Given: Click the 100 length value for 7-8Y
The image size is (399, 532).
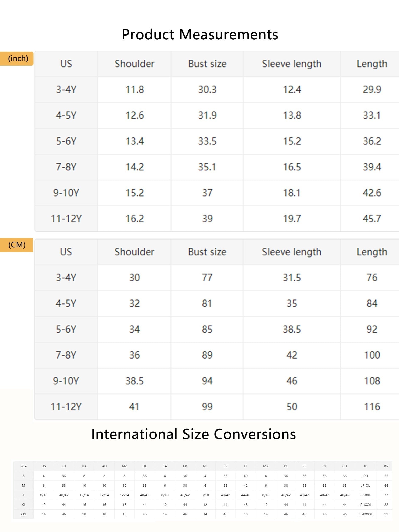Looking at the screenshot, I should [372, 355].
